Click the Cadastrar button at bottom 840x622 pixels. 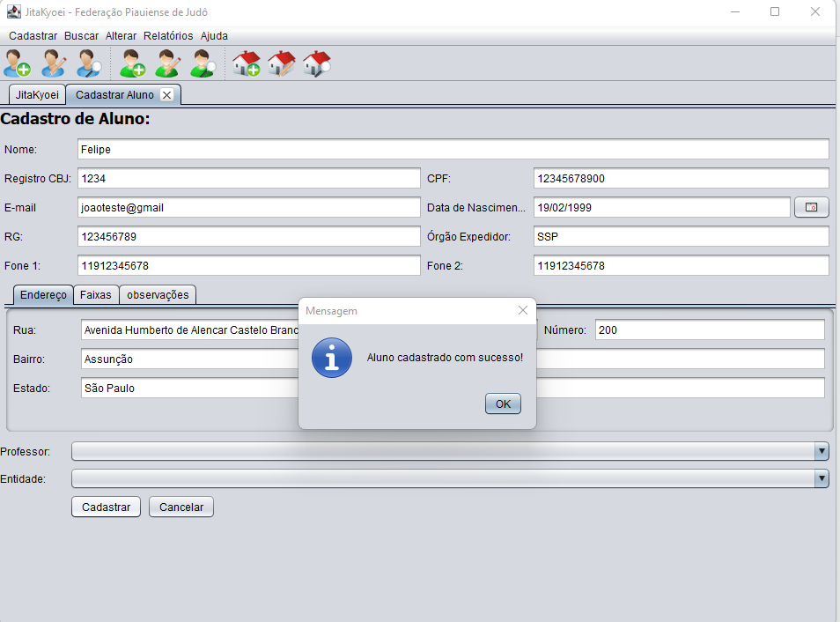(106, 507)
